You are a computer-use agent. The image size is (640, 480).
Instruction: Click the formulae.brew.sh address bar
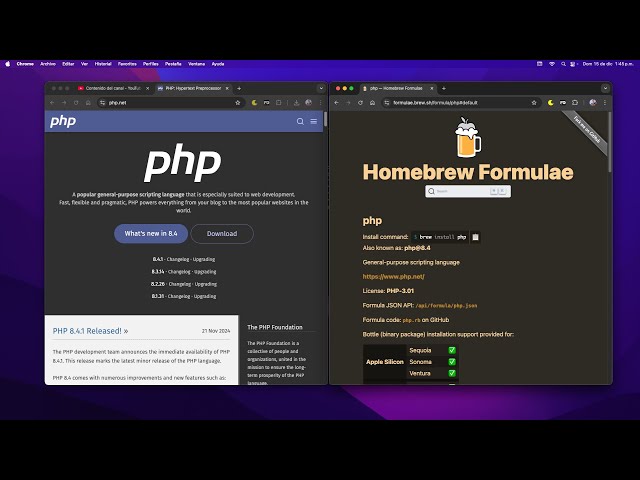coord(462,103)
